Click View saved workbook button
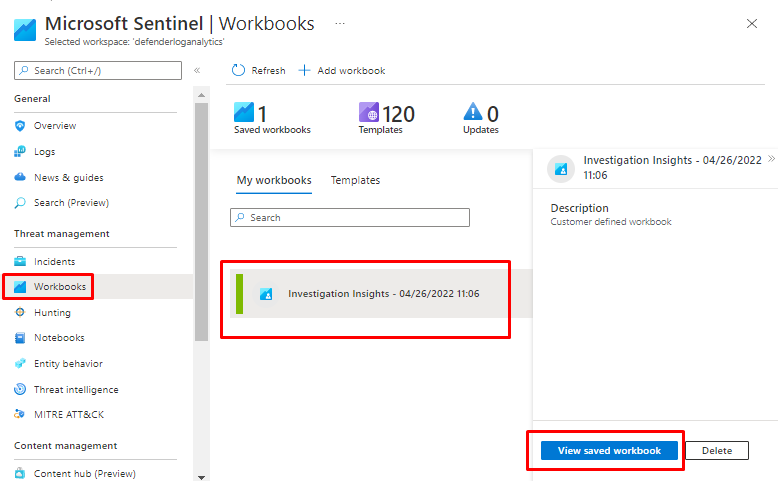The height and width of the screenshot is (481, 778). (x=609, y=451)
